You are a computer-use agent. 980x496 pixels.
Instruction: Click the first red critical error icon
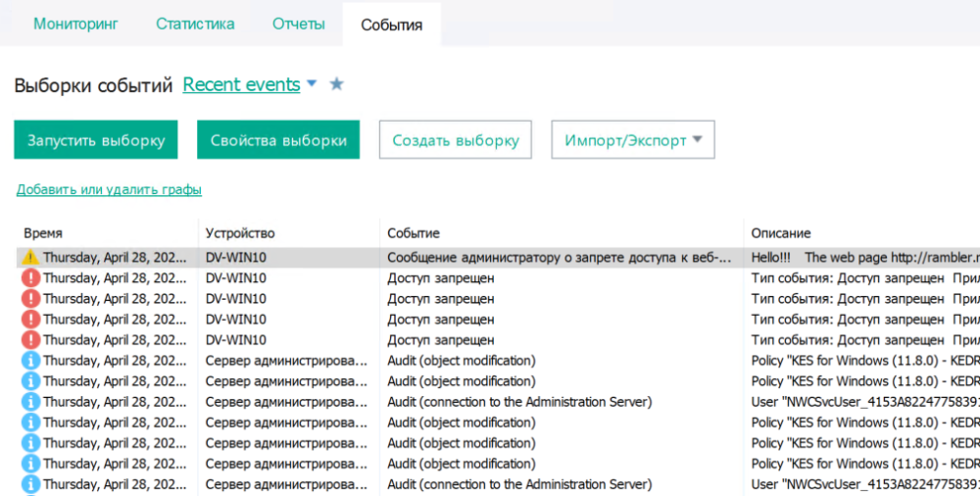30,278
